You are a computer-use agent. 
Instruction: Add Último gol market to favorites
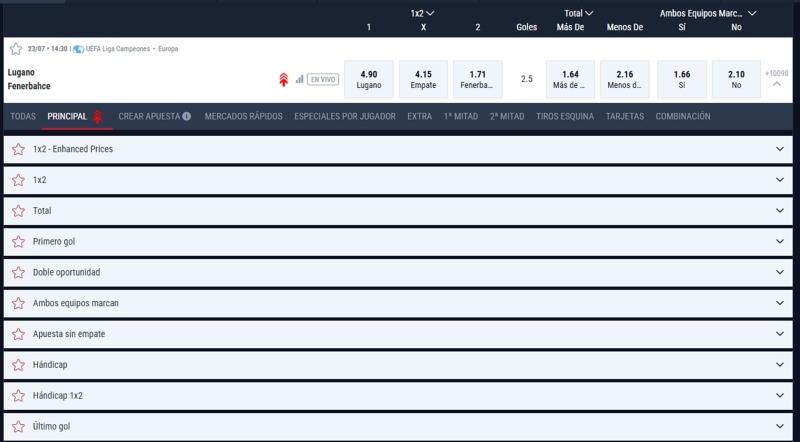(x=18, y=427)
